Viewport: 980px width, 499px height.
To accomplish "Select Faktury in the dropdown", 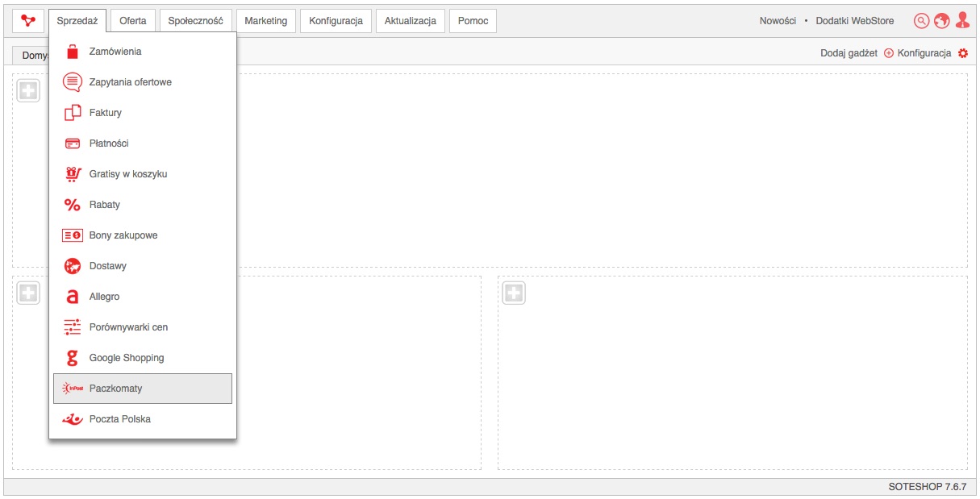I will (143, 113).
